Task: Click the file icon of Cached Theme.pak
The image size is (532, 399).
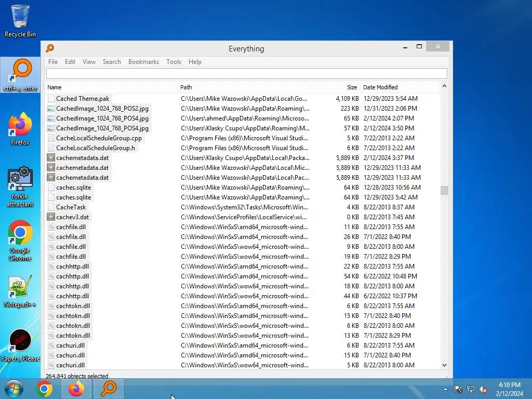Action: pos(51,98)
